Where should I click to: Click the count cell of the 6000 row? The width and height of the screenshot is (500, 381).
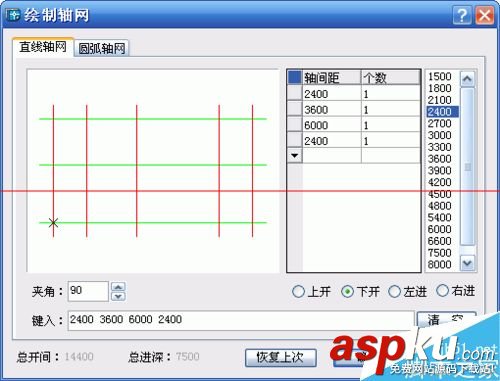pos(390,125)
